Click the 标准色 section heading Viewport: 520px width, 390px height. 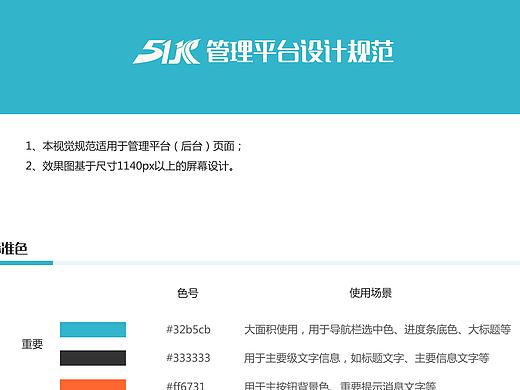[x=14, y=249]
